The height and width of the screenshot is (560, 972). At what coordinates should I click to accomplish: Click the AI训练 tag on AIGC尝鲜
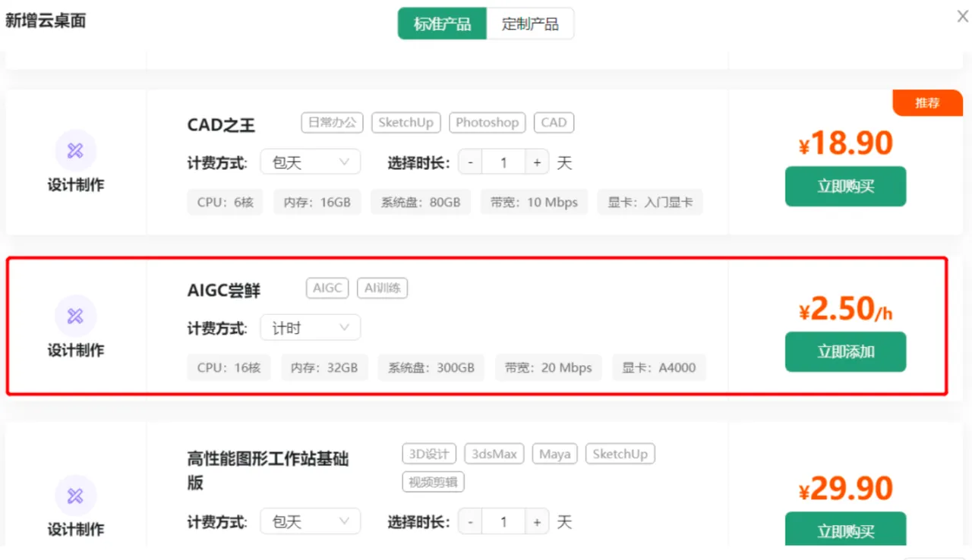click(x=382, y=288)
